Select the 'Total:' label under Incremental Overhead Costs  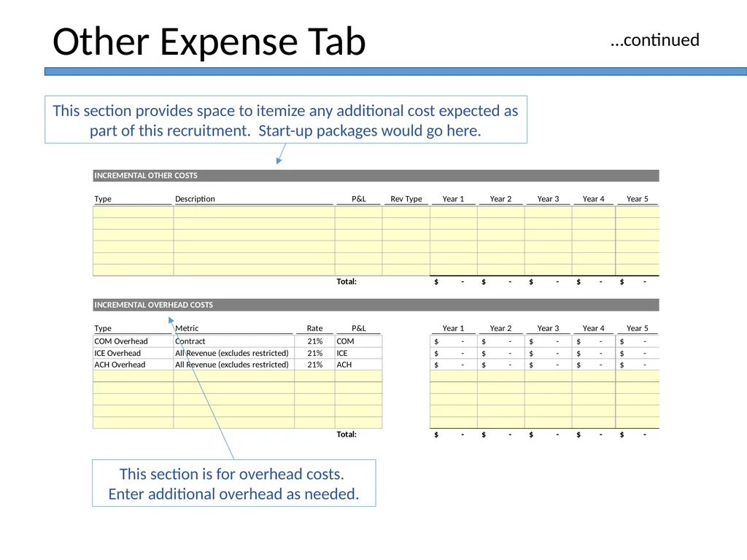point(347,435)
